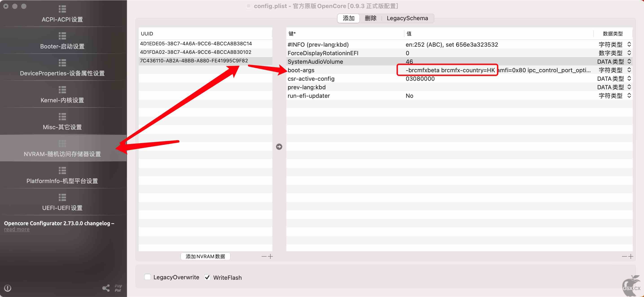Open the Misc-其它设置 section icon
This screenshot has width=644, height=297.
[62, 117]
